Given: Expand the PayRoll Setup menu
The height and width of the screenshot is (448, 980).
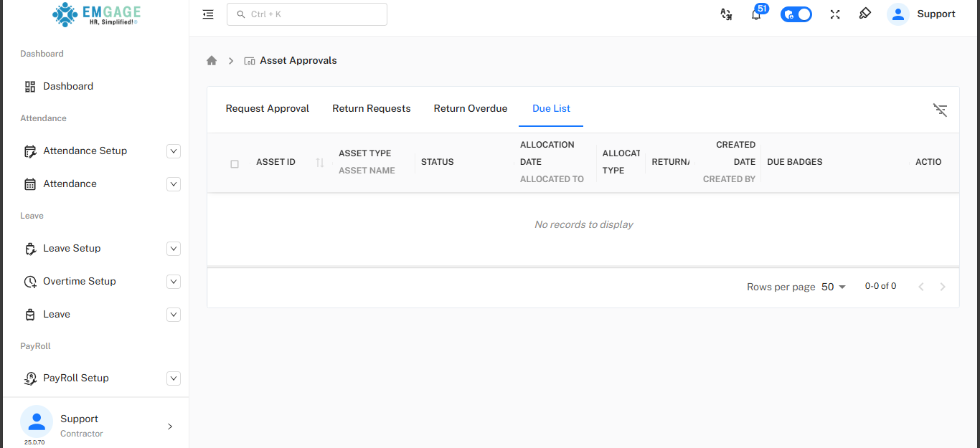Looking at the screenshot, I should pos(173,378).
